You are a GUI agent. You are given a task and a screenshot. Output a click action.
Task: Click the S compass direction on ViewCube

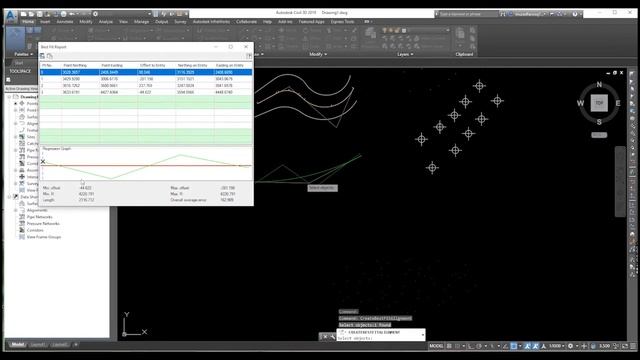pos(599,122)
